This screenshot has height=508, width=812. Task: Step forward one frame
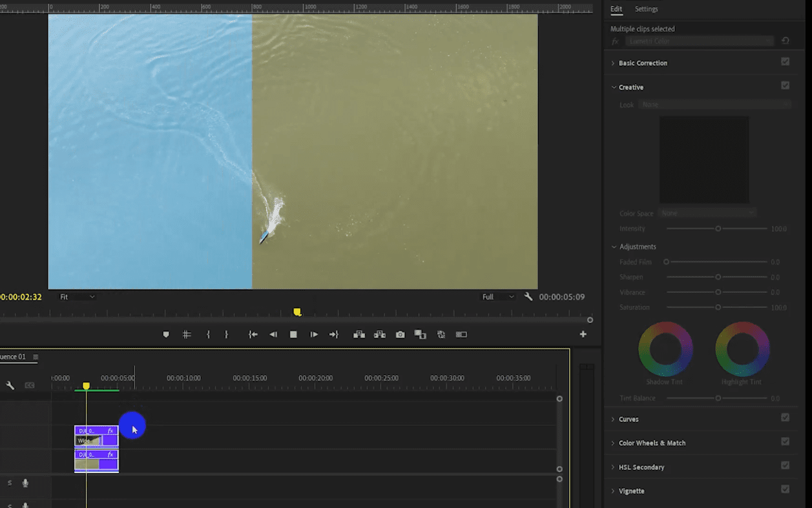314,334
